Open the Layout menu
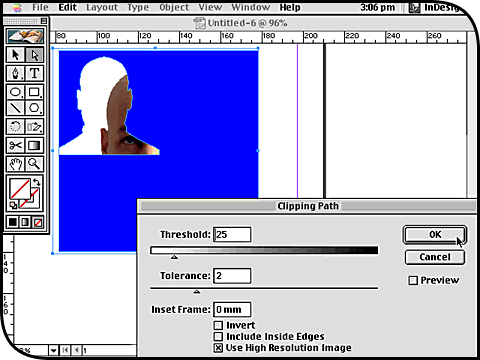The image size is (480, 360). coord(102,7)
